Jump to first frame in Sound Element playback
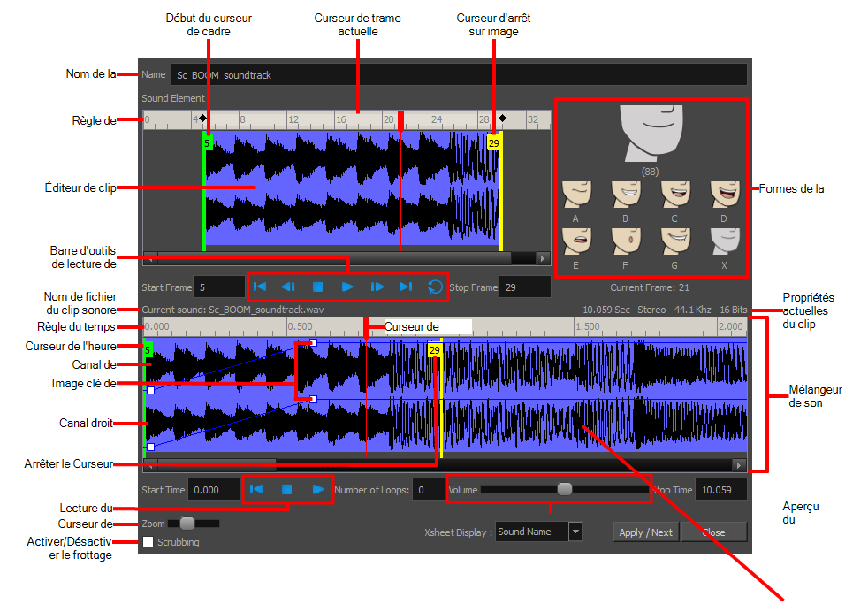This screenshot has width=868, height=612. [260, 287]
